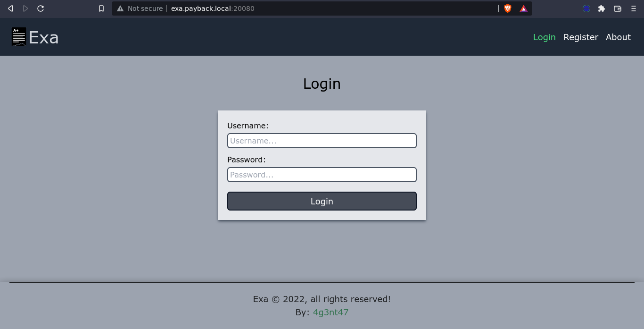Focus the Password input field

pyautogui.click(x=322, y=175)
